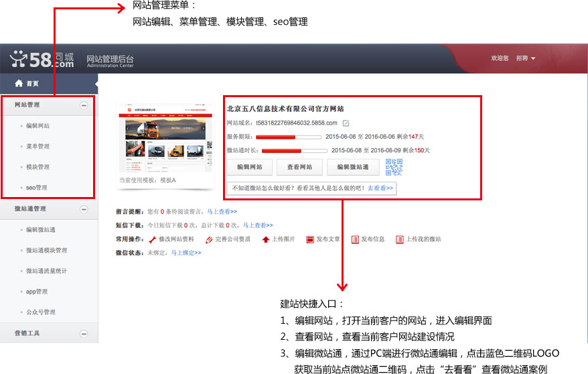Open the 招聘 dropdown in header
Image resolution: width=588 pixels, height=374 pixels.
526,58
